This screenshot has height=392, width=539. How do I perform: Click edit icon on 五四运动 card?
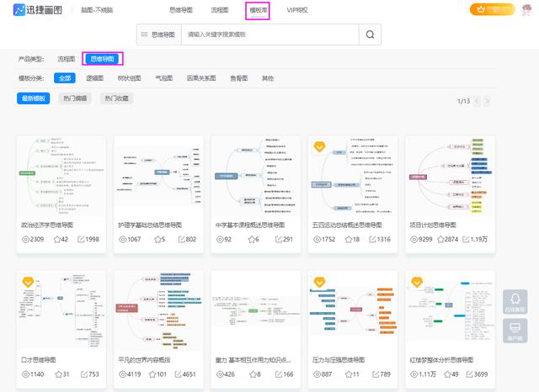[372, 239]
